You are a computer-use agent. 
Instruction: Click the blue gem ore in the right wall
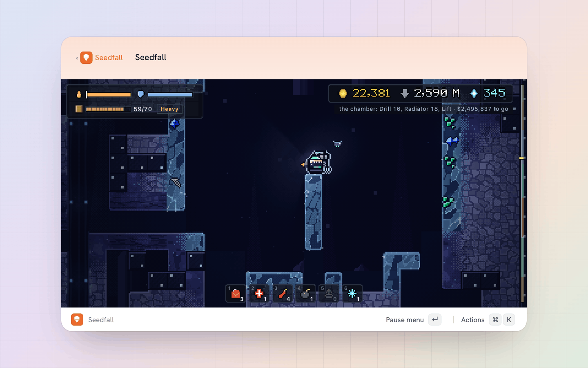tap(452, 141)
